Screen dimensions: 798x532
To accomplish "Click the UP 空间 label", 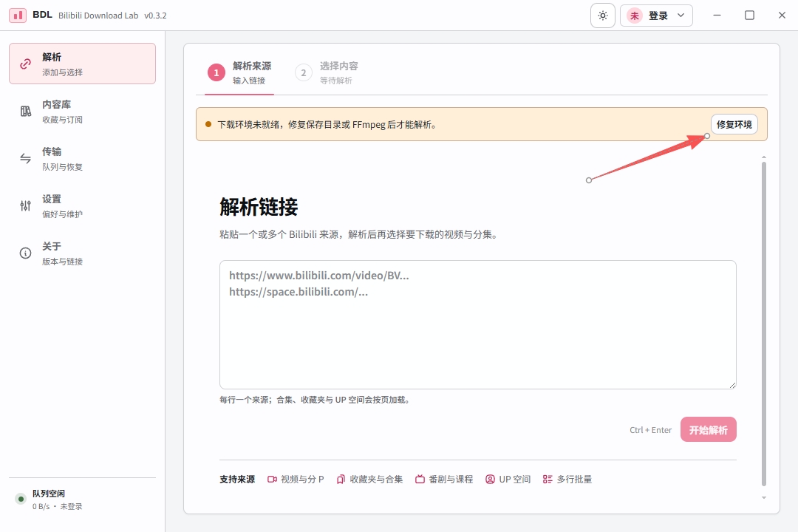I will [x=514, y=479].
